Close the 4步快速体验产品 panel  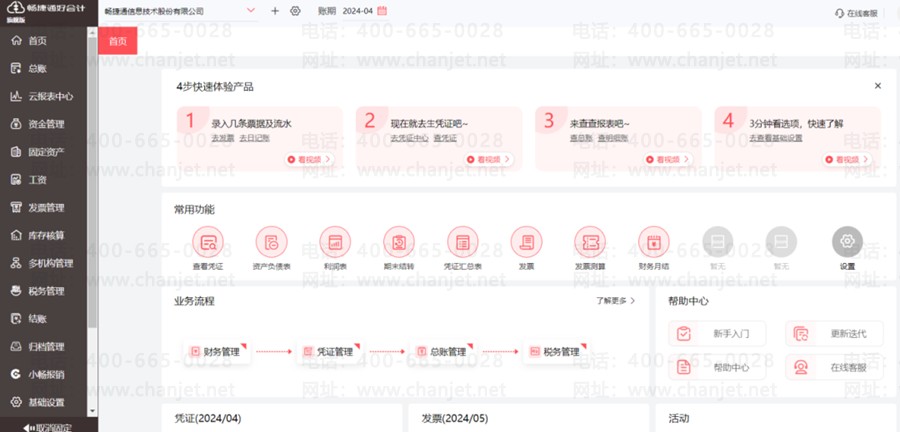[878, 86]
